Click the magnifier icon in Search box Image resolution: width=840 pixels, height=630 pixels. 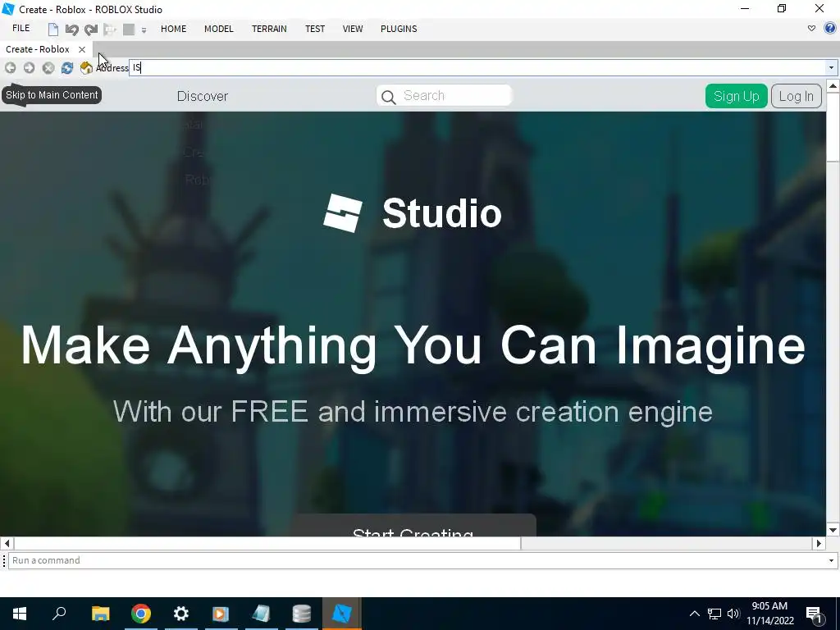[389, 97]
